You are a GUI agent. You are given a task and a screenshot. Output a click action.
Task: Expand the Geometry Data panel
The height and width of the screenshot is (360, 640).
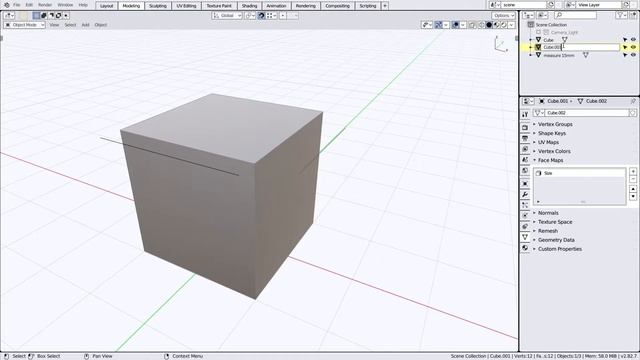(x=556, y=240)
